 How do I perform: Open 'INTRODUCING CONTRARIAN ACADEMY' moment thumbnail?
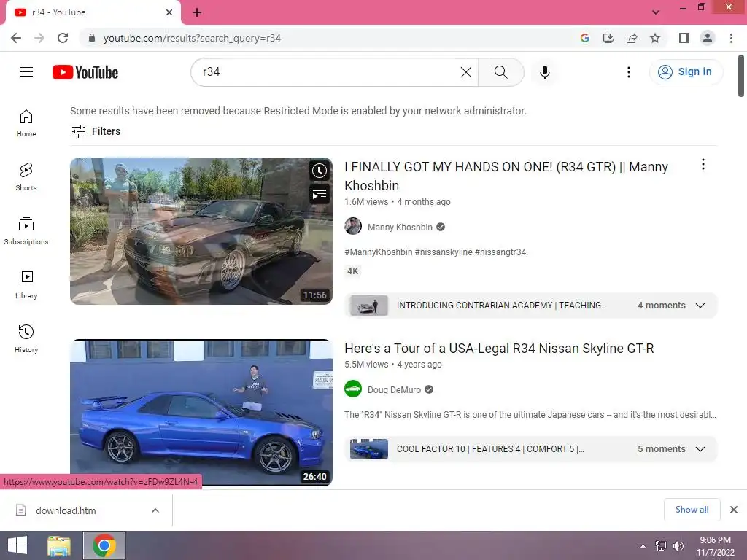click(x=368, y=306)
